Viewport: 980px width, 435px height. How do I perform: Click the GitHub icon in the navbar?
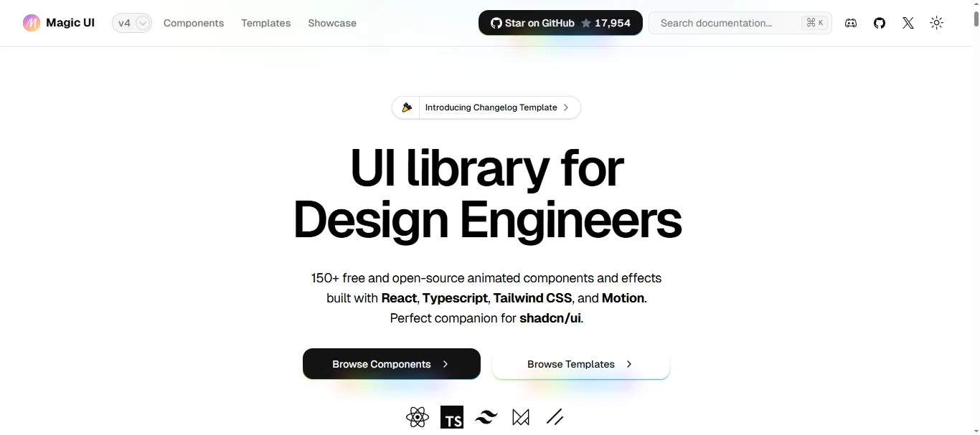[x=880, y=22]
